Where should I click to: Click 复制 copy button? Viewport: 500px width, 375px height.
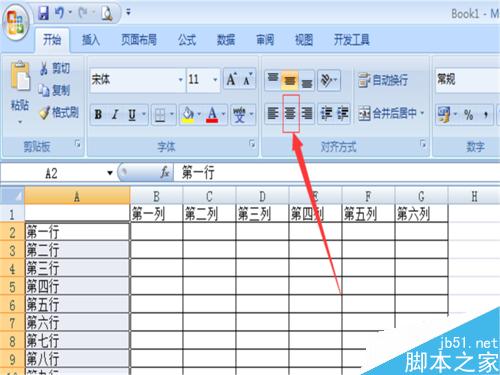click(x=54, y=90)
